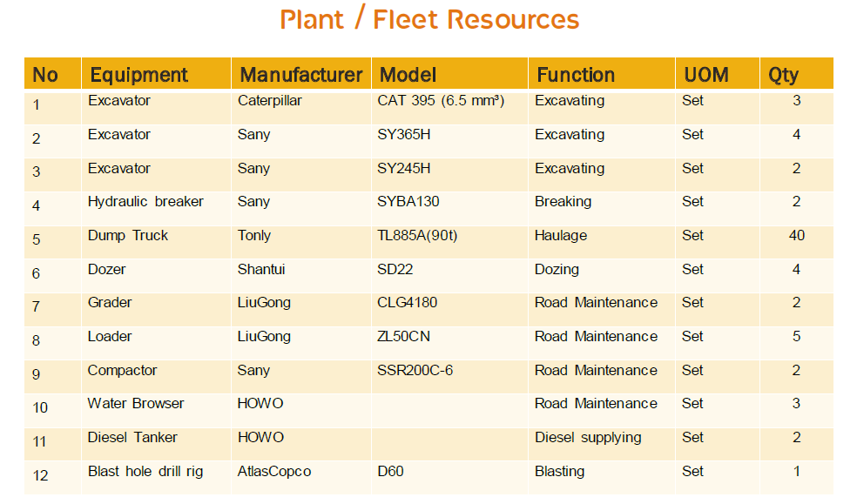Click the Dump Truck equipment cell
Viewport: 857px width, 504px height.
156,243
